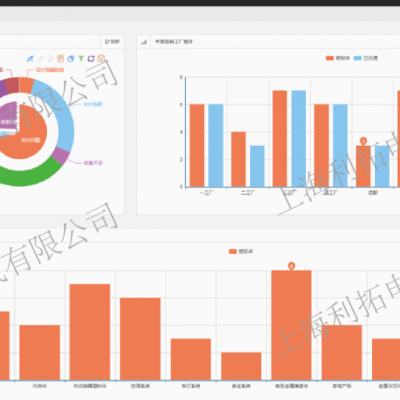Image resolution: width=400 pixels, height=400 pixels.
Task: Click the refresh button on pie panel
Action: pyautogui.click(x=112, y=42)
